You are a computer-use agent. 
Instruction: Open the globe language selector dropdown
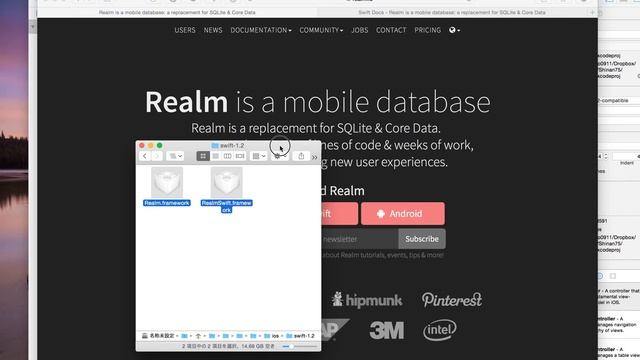(x=454, y=30)
